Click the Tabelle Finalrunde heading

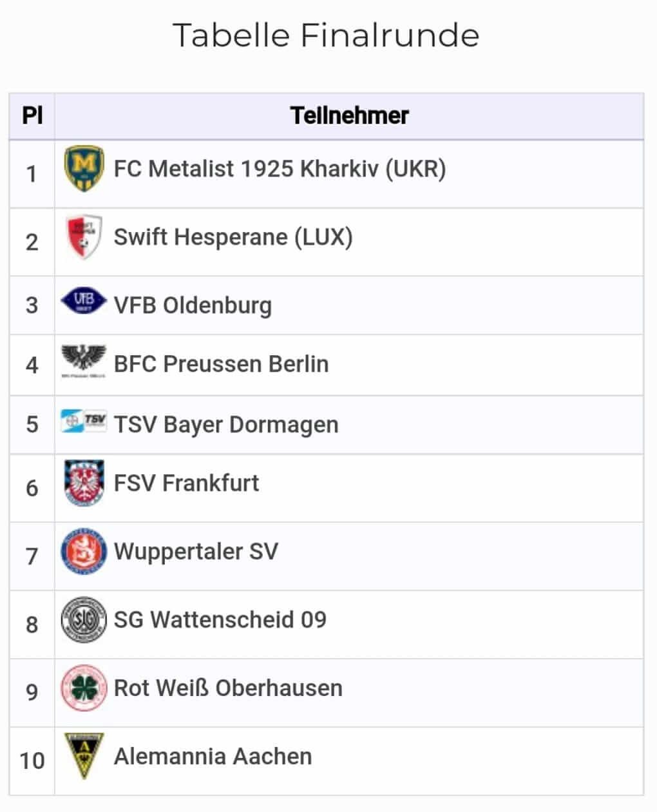(326, 35)
